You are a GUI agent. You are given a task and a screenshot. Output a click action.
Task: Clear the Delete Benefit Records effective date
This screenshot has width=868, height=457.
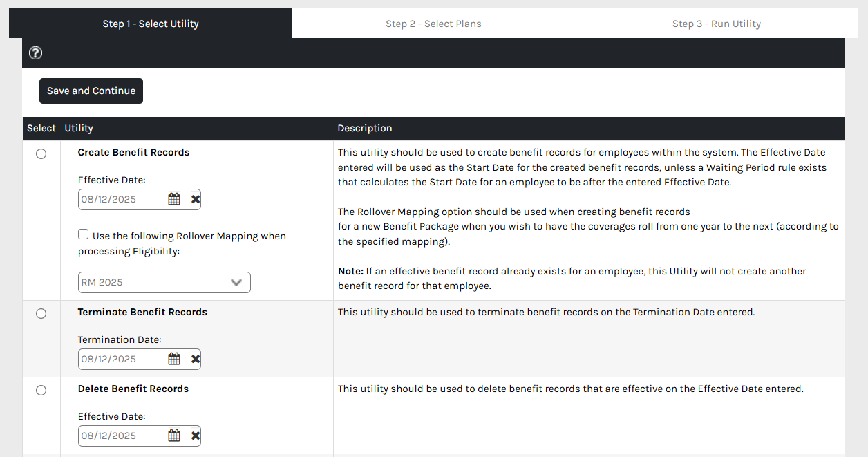196,436
